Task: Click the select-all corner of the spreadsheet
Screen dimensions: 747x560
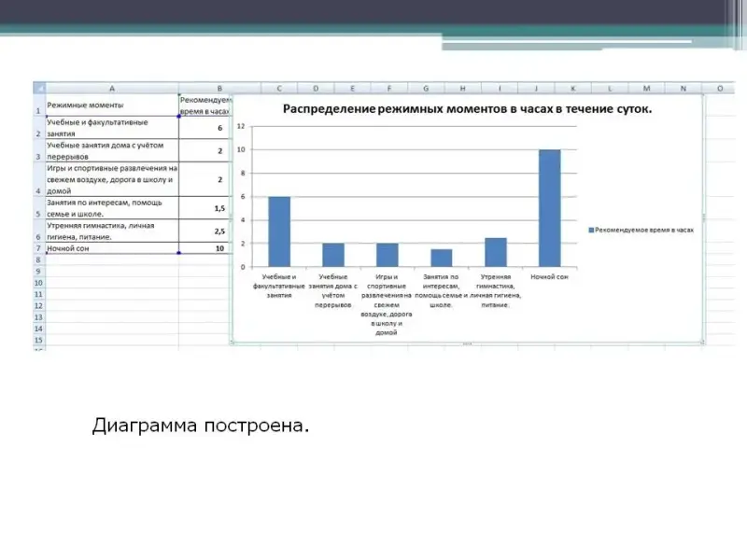Action: click(39, 89)
